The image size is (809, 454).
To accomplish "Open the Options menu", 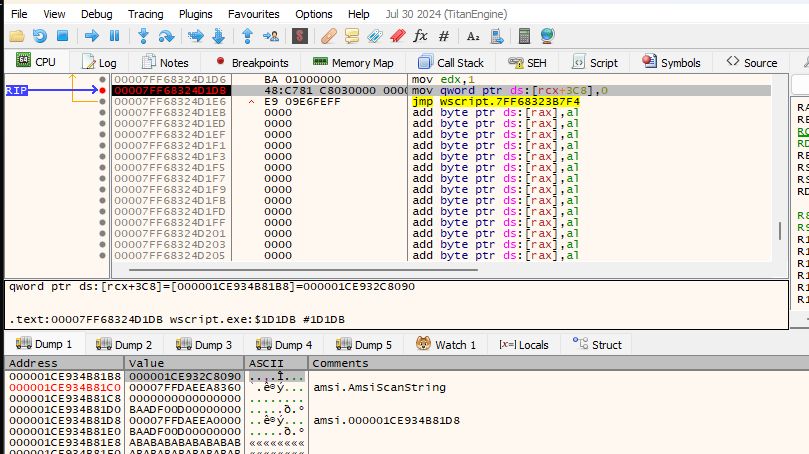I will pos(314,14).
